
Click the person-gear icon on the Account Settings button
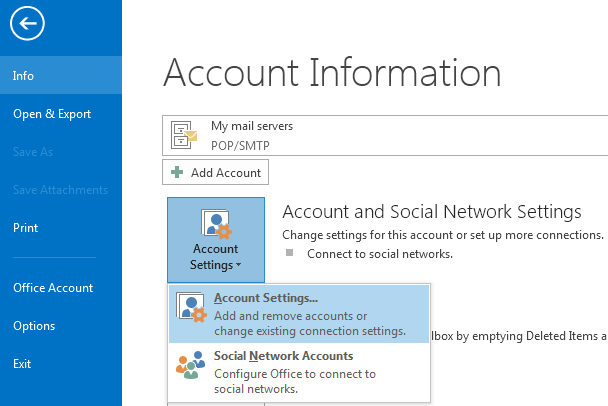click(216, 224)
